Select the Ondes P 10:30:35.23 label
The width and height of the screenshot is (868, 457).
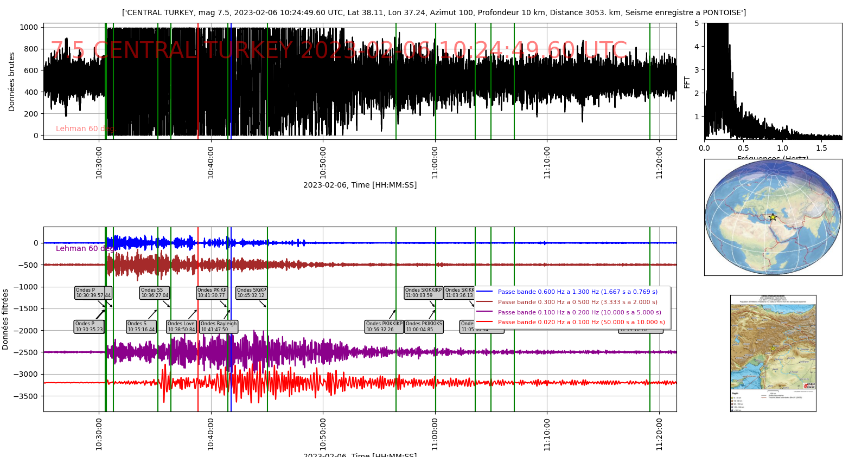89,327
